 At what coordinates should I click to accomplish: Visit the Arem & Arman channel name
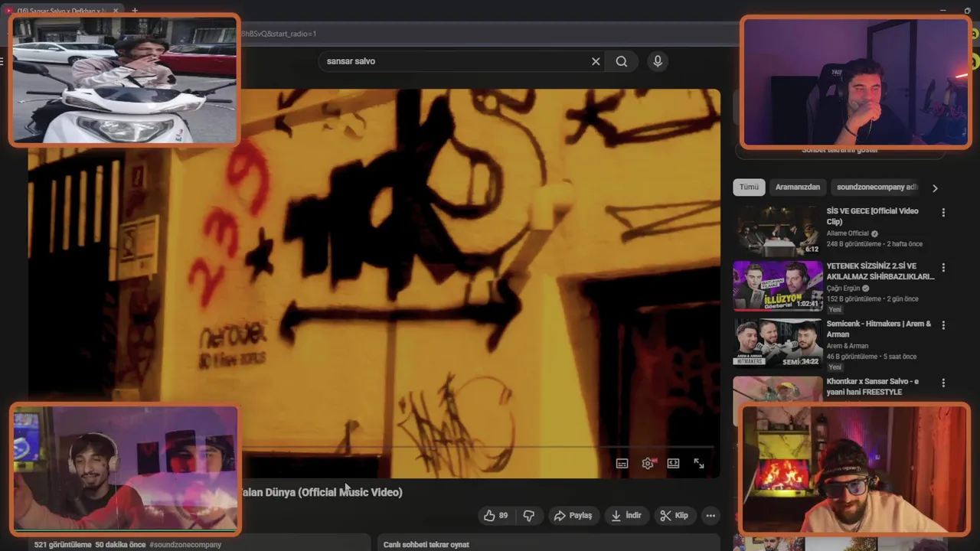[847, 346]
